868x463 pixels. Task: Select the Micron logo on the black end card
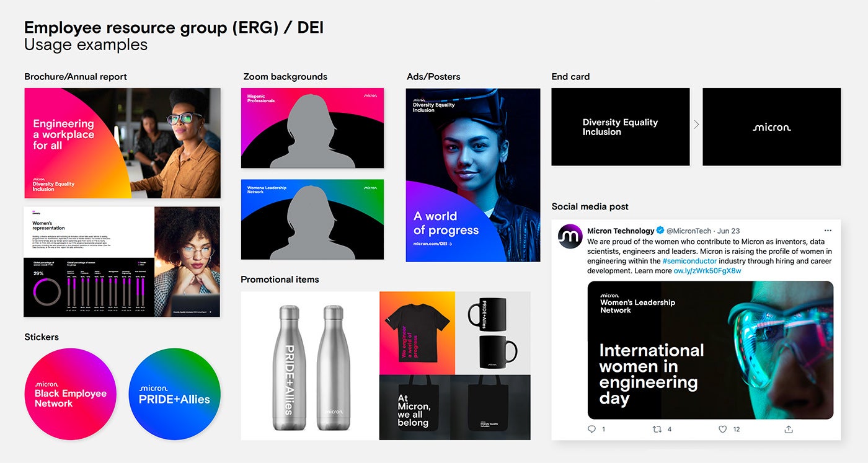771,127
